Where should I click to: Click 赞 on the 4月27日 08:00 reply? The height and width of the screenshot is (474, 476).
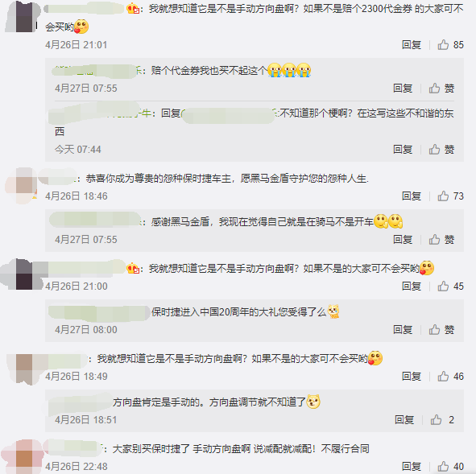point(441,330)
